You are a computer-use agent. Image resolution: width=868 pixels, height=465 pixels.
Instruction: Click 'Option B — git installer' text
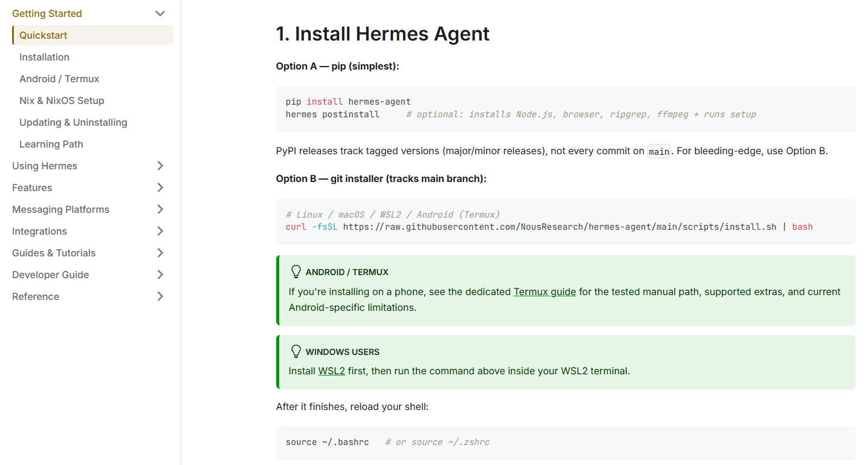pos(381,178)
